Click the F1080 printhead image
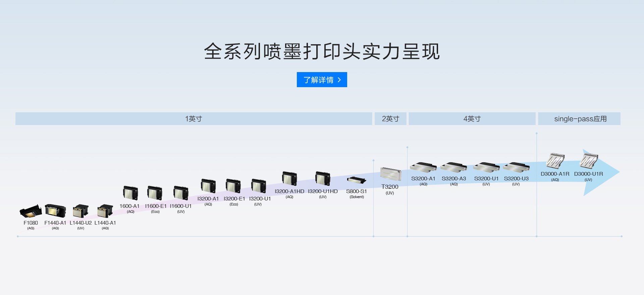 click(31, 211)
